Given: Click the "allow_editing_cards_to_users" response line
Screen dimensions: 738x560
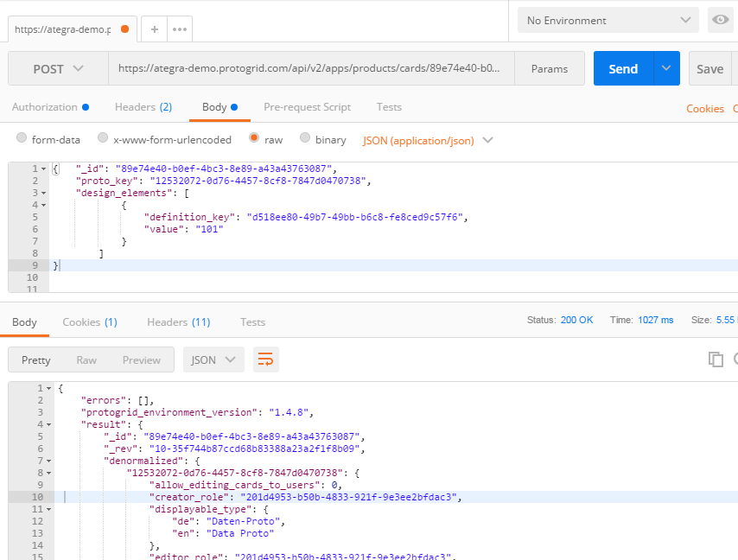Looking at the screenshot, I should pos(245,485).
